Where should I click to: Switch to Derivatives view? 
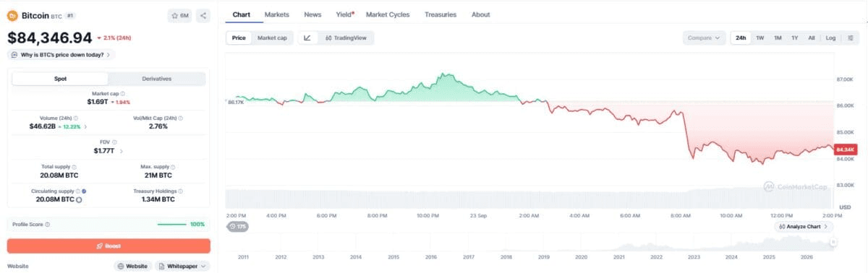(157, 79)
